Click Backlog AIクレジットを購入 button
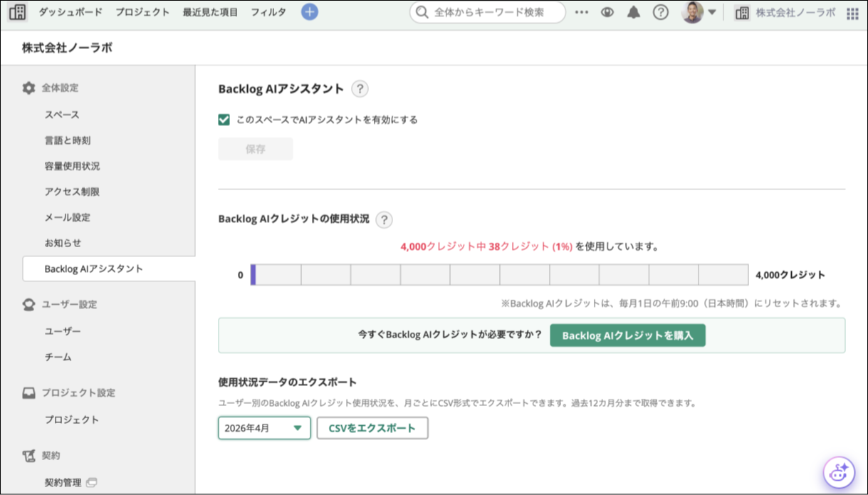 click(627, 335)
